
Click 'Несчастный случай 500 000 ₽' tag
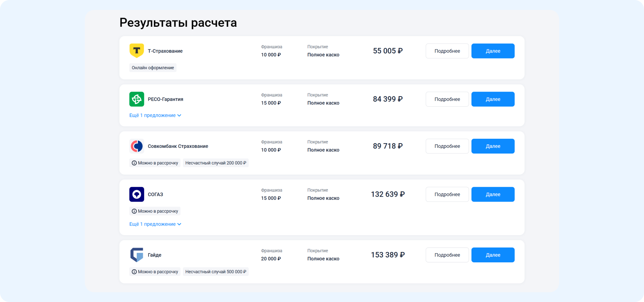[216, 272]
